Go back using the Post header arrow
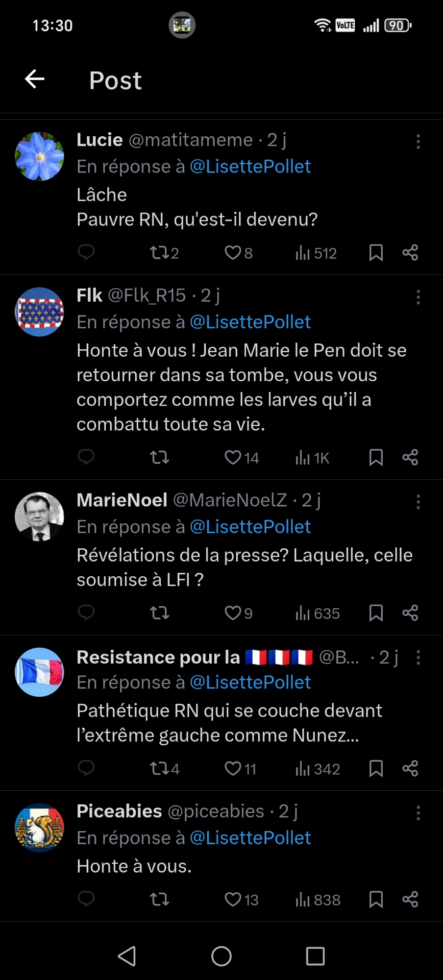 35,79
